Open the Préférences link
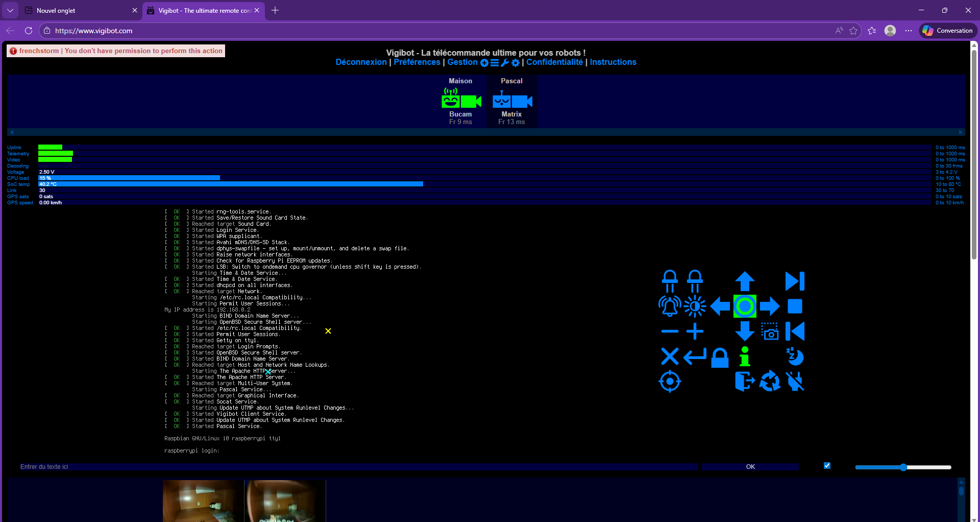Viewport: 980px width, 522px height. pyautogui.click(x=417, y=62)
